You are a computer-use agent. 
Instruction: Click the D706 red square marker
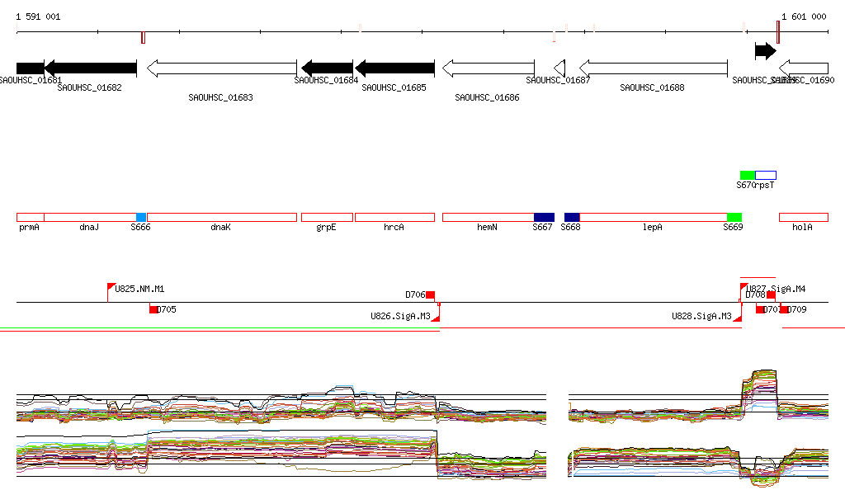[x=430, y=295]
